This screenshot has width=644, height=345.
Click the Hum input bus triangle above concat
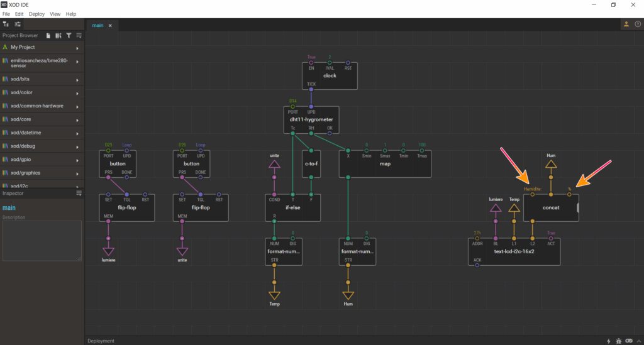[551, 164]
